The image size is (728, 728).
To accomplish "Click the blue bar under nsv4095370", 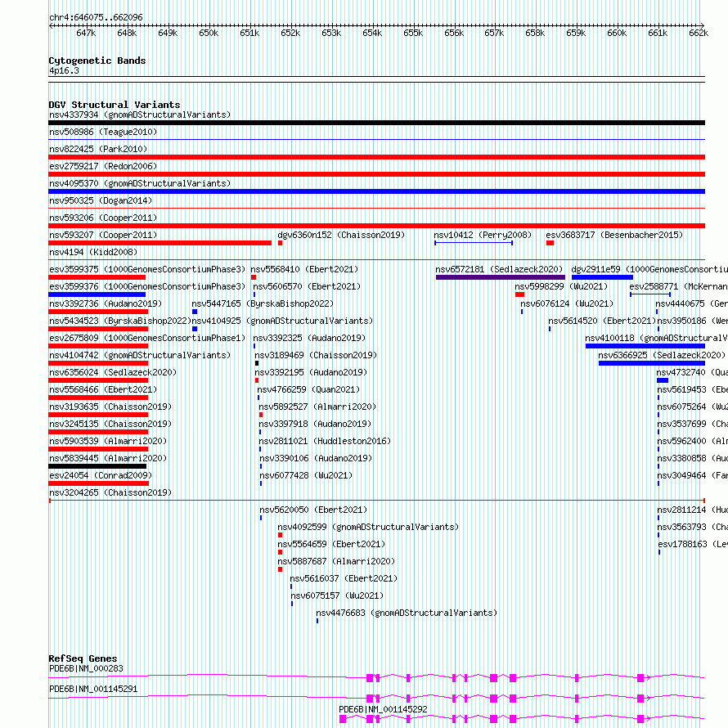I will 376,191.
